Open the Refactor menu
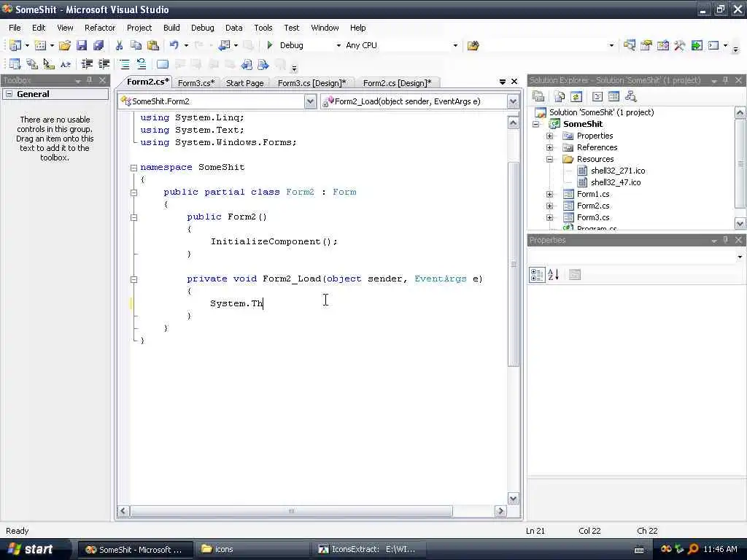This screenshot has height=560, width=747. [x=100, y=28]
